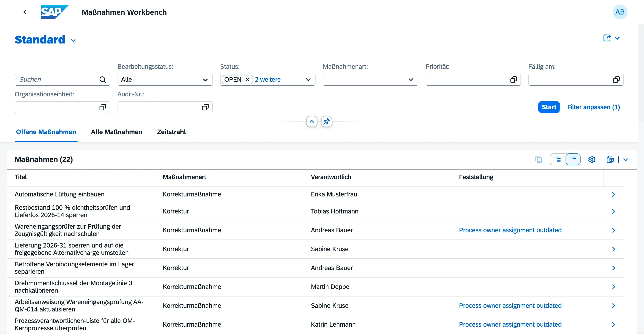Open finding link in Katrin Lehmann row
This screenshot has width=644, height=334.
tap(510, 325)
